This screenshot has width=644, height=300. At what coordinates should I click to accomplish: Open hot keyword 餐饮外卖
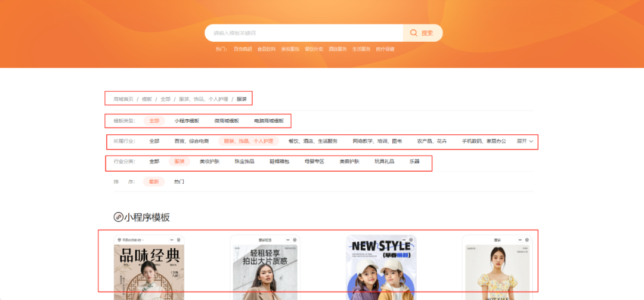[x=314, y=49]
